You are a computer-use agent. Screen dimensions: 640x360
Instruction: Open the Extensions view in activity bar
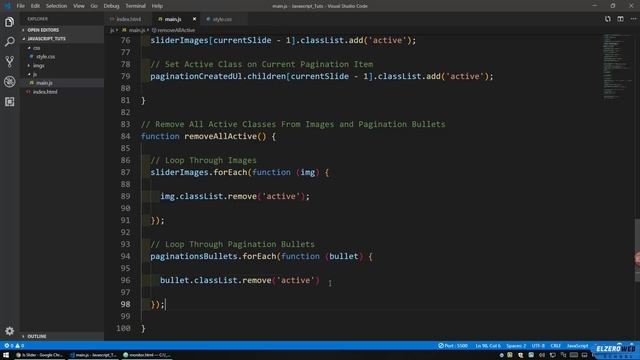click(9, 102)
